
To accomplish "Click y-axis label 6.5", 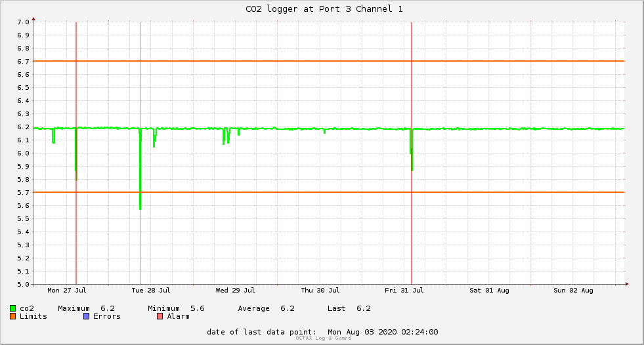I will tap(23, 88).
